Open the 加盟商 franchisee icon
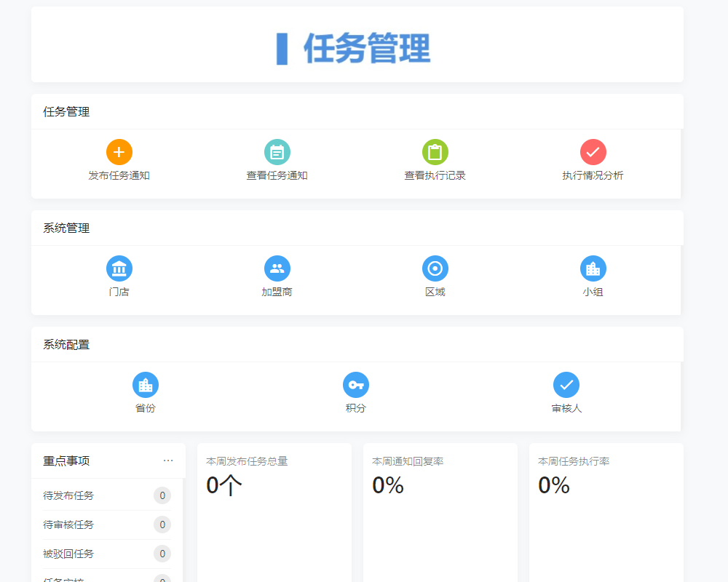The height and width of the screenshot is (582, 728). pos(277,268)
